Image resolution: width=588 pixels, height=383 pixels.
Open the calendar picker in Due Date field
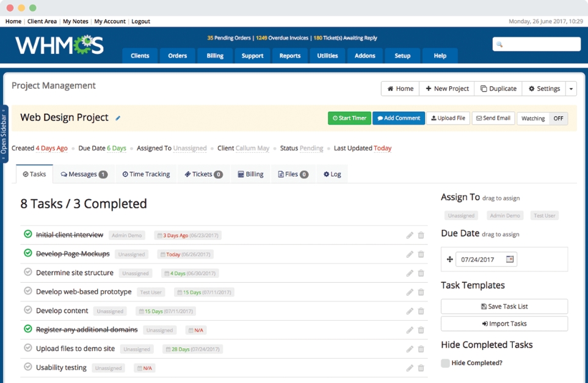point(510,259)
